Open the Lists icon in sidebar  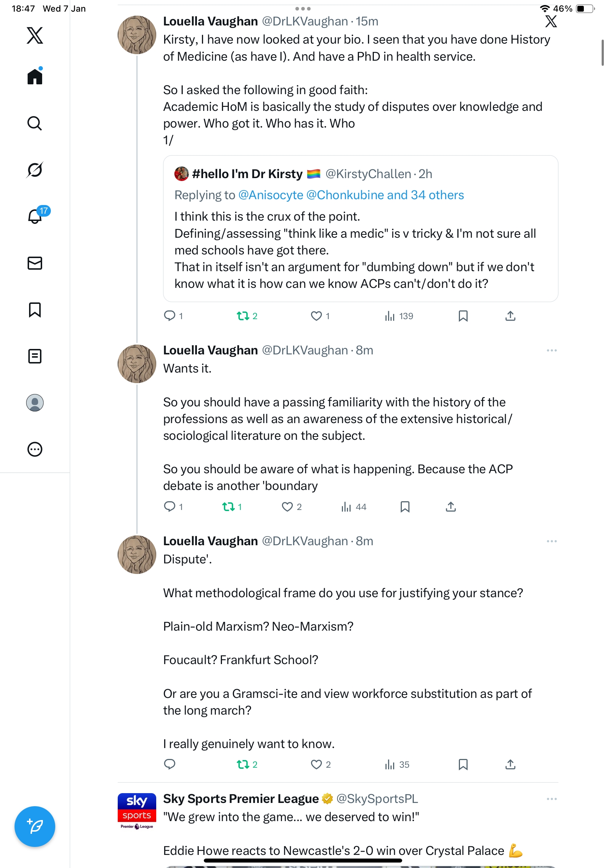[35, 356]
